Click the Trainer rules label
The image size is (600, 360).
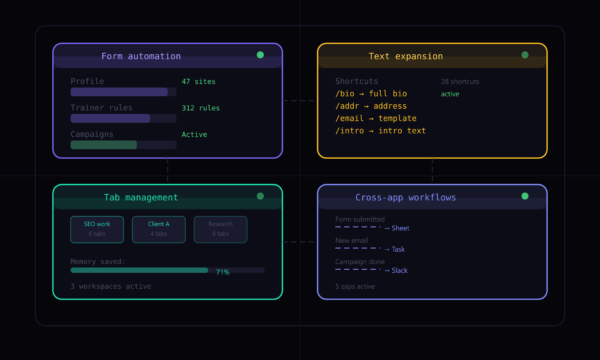101,108
